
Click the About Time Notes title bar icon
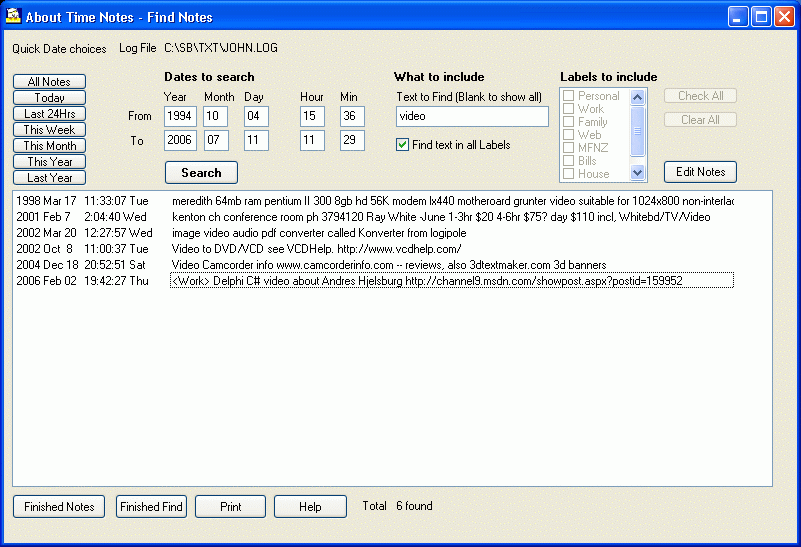13,16
